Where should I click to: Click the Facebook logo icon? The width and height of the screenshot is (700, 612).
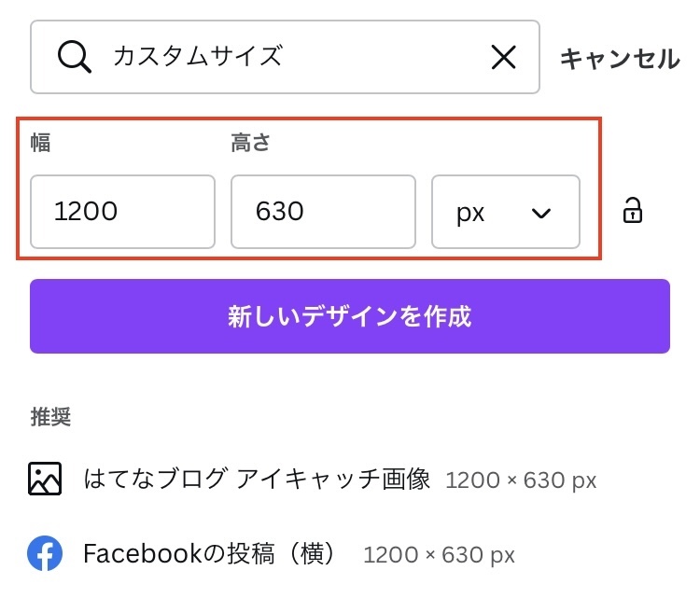coord(45,553)
